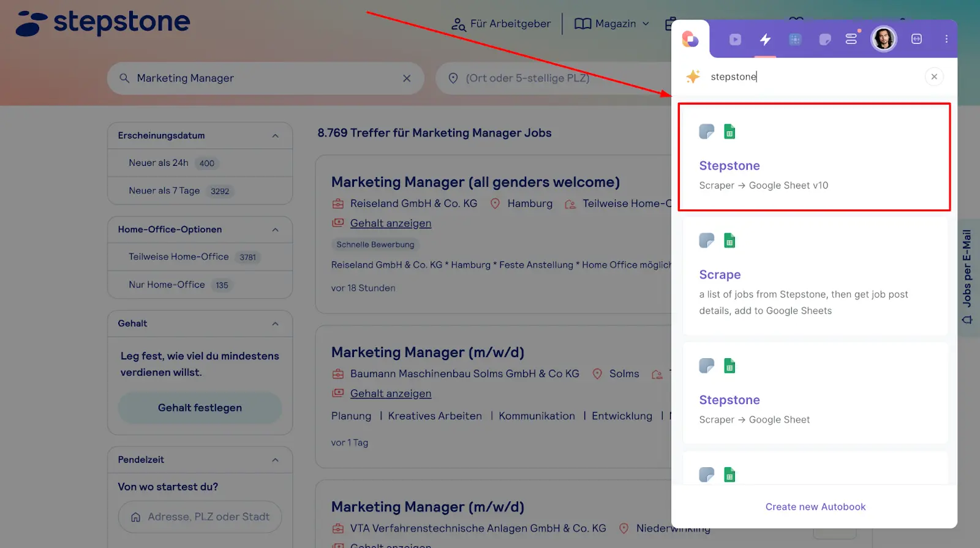
Task: Open the blue grid icon in extension toolbar
Action: pyautogui.click(x=795, y=39)
